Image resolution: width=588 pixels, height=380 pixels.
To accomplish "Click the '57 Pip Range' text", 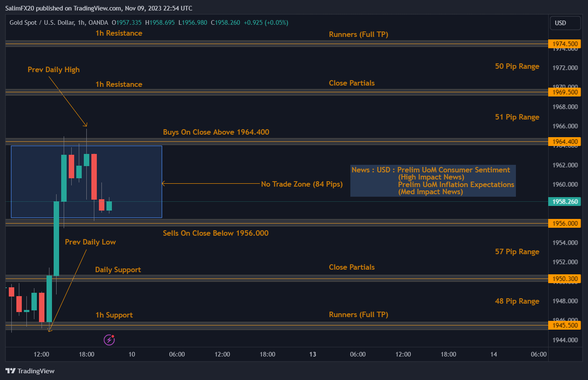I will point(517,252).
